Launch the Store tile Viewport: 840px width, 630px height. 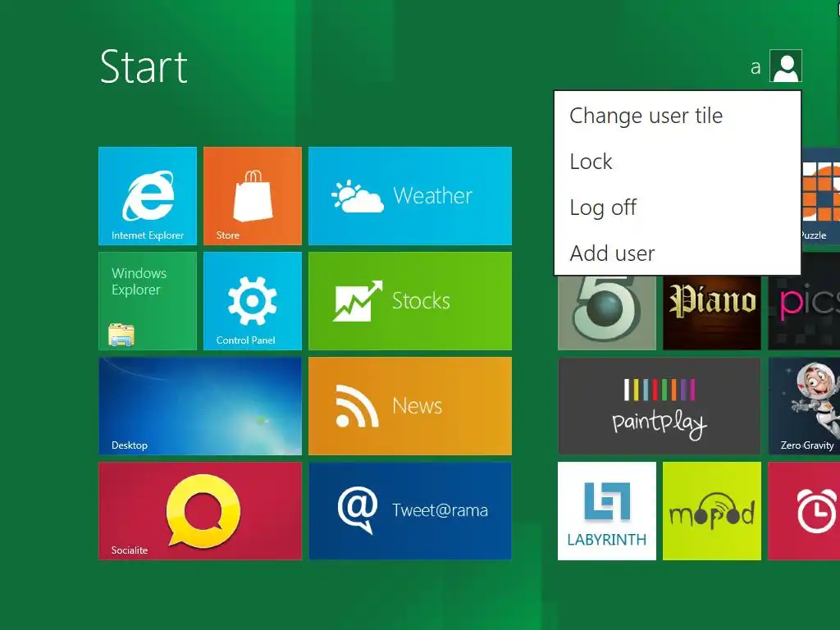(253, 195)
